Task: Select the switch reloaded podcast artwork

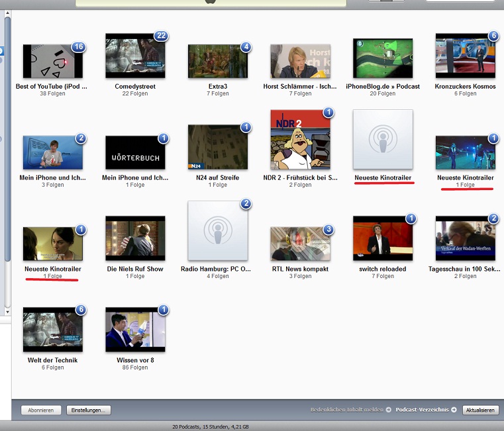Action: (x=383, y=238)
